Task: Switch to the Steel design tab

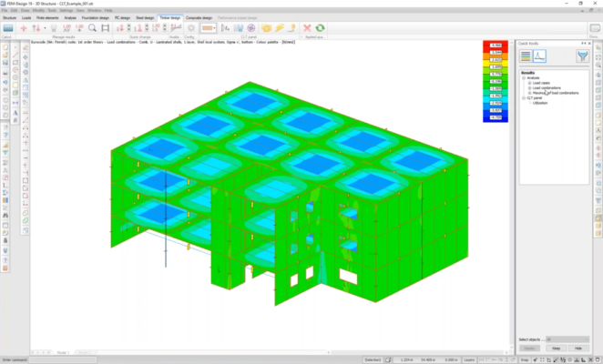Action: [x=145, y=17]
